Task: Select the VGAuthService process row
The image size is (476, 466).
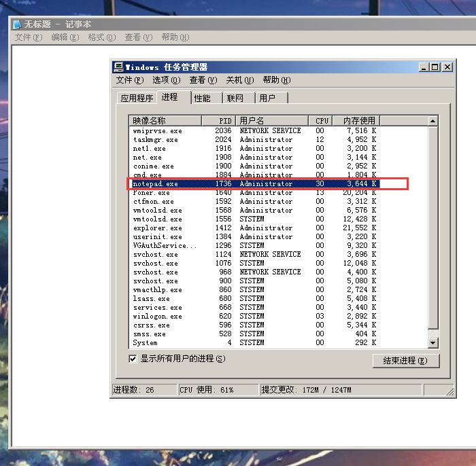Action: (x=255, y=246)
